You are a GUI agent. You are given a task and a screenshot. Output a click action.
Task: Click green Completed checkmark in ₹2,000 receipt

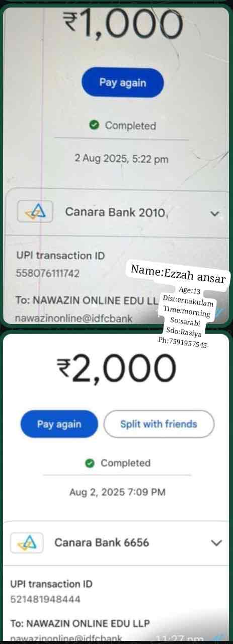[x=90, y=463]
